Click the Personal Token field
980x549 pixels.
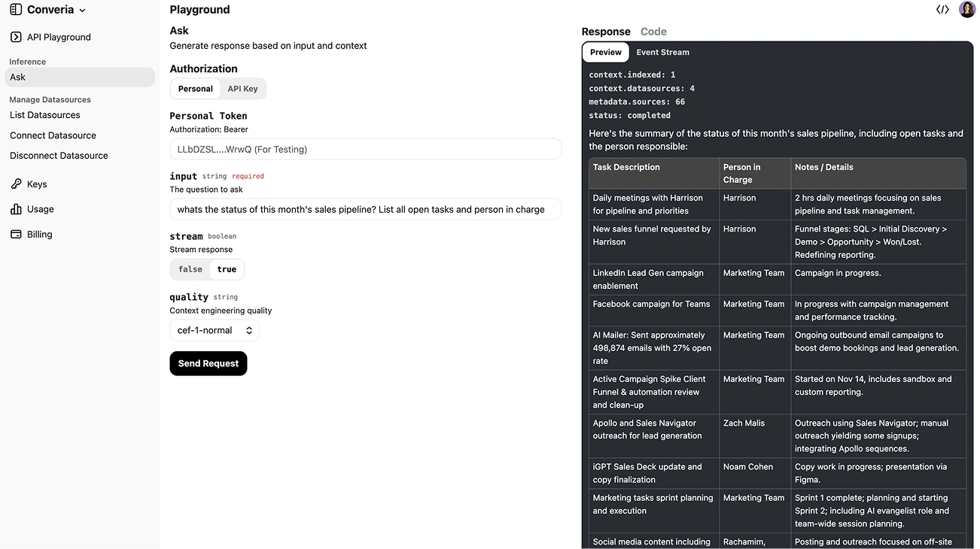pyautogui.click(x=365, y=149)
